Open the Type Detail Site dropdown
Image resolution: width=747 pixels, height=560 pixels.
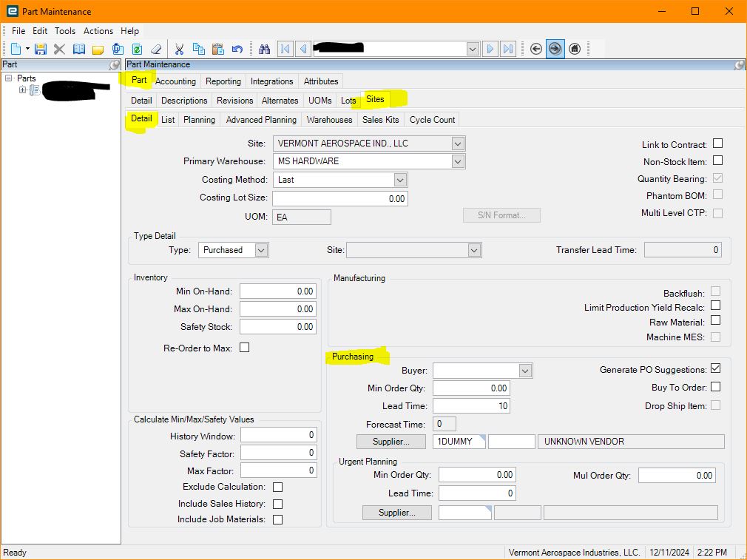click(474, 250)
